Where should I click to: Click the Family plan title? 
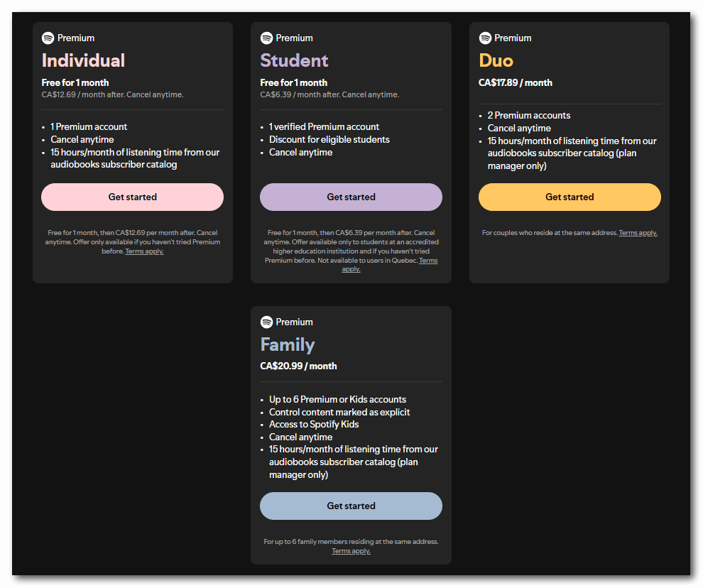click(288, 345)
